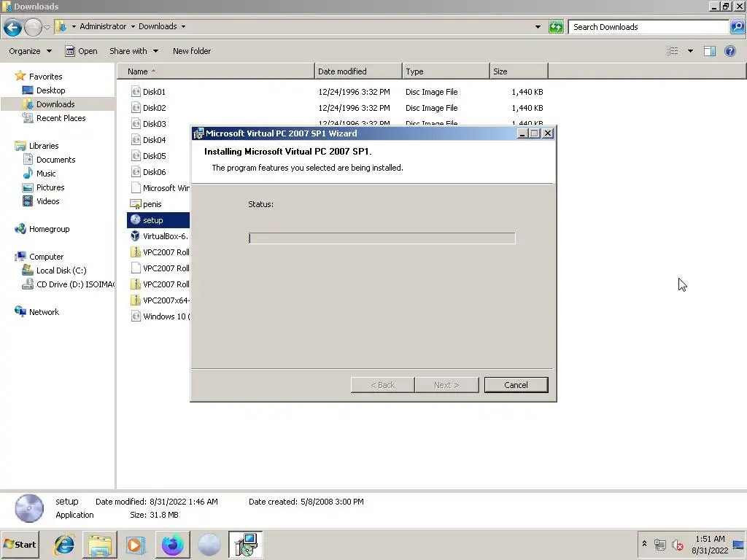Click the Search Downloads input field
This screenshot has height=560, width=747.
(649, 27)
